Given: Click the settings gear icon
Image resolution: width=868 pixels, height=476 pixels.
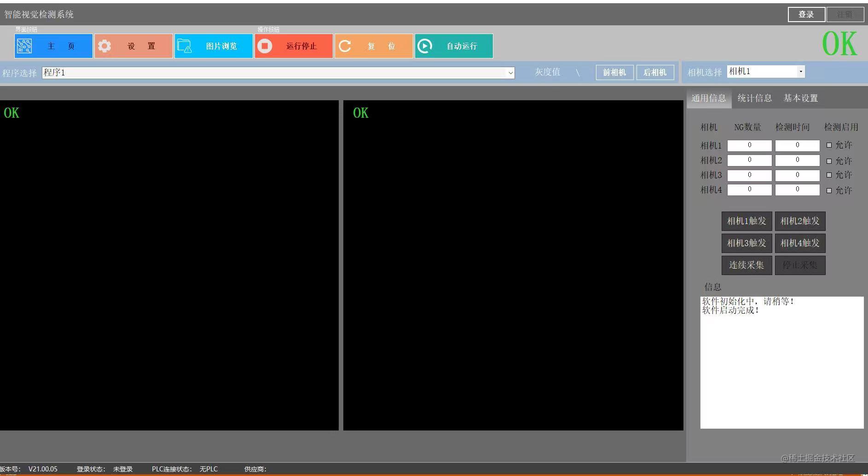Looking at the screenshot, I should [x=104, y=46].
